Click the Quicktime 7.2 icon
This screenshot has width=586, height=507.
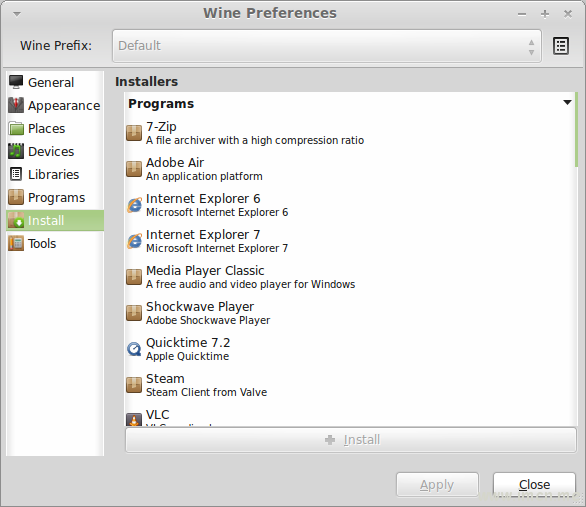[x=134, y=349]
